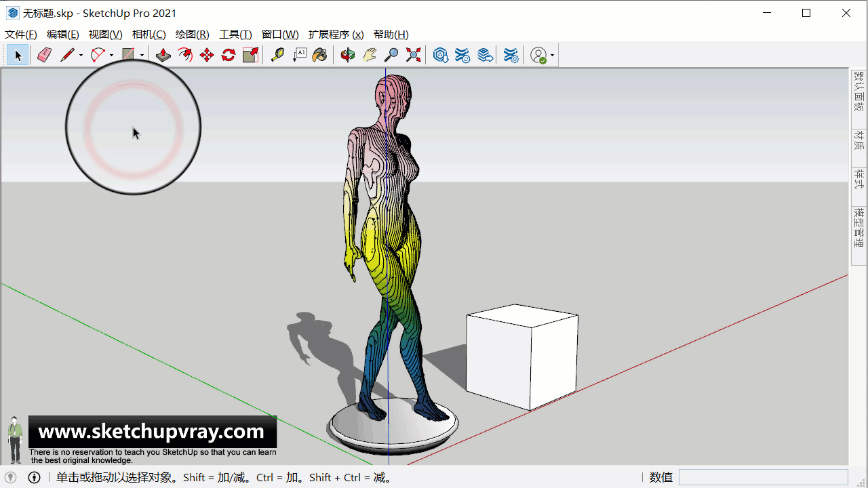
Task: Select the Pan hand tool
Action: tap(370, 55)
